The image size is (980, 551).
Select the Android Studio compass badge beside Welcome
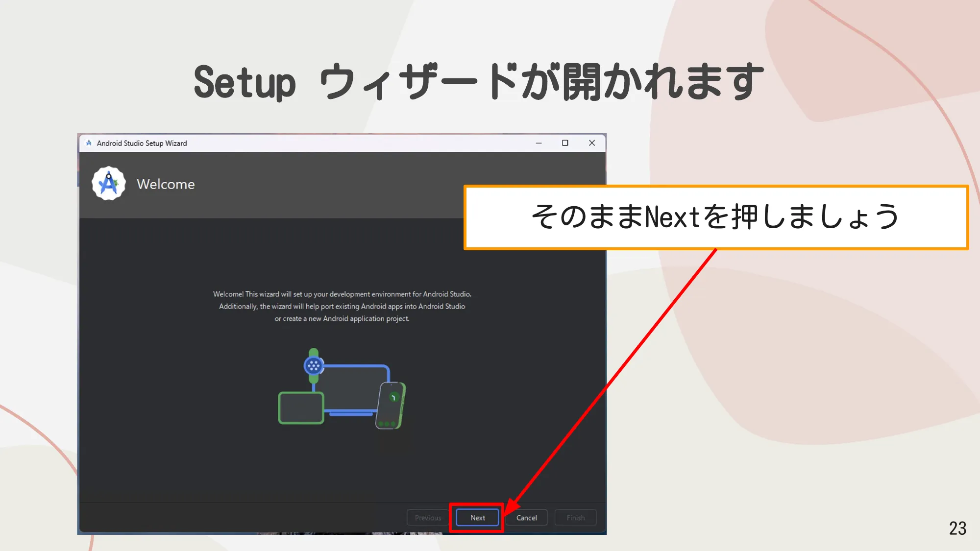[x=108, y=184]
